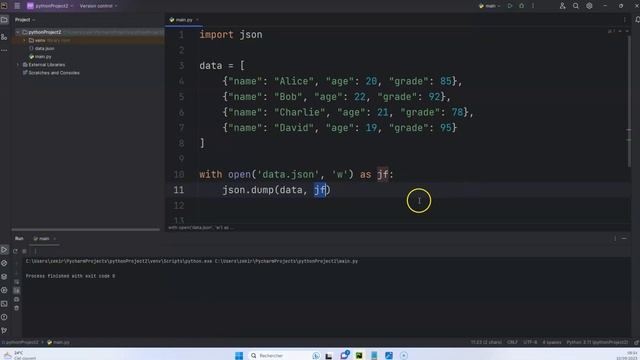Select main.py in the project tree
Viewport: 640px width, 360px height.
[43, 57]
